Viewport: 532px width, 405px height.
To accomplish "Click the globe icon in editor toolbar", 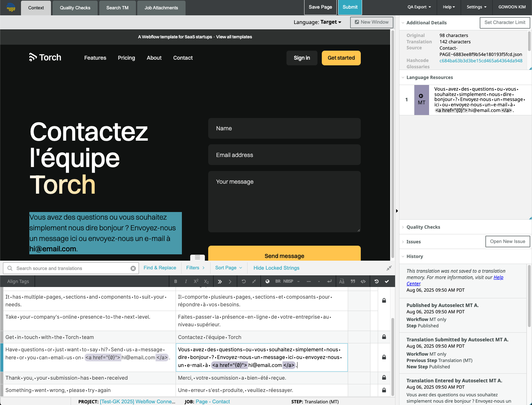I will tap(267, 281).
